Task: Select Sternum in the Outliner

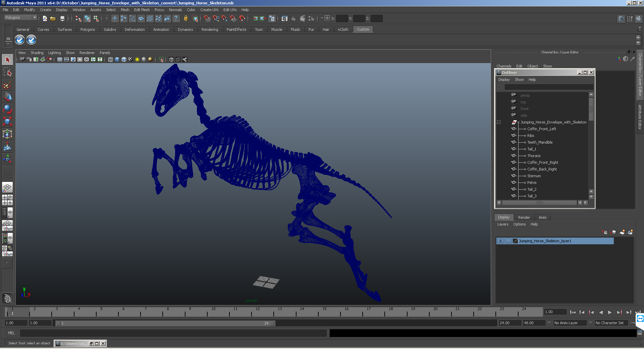Action: click(x=534, y=176)
